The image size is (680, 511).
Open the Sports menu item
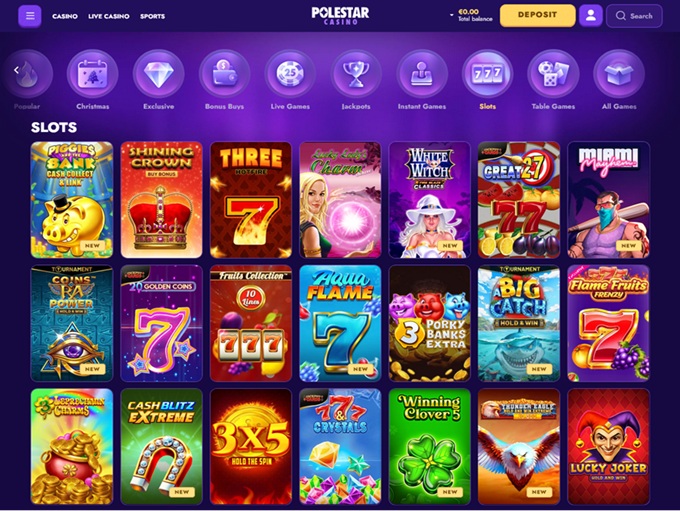coord(152,16)
